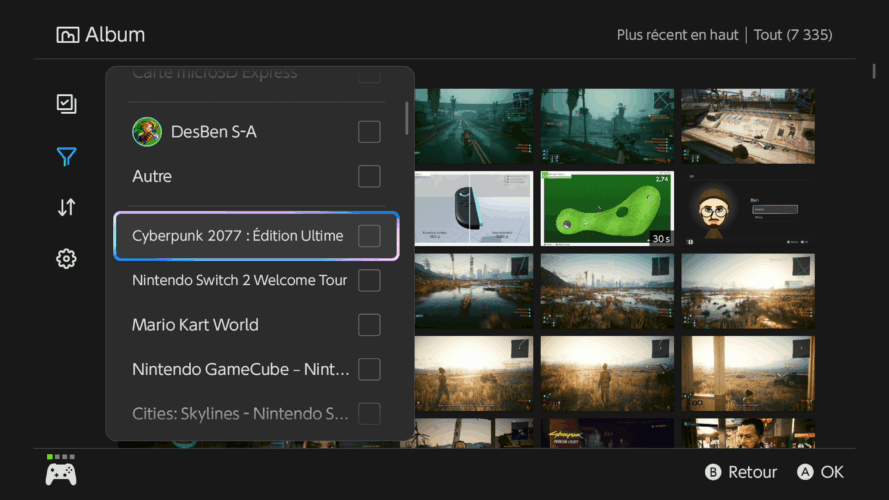Open the bearded man close-up thumbnail

(x=748, y=433)
